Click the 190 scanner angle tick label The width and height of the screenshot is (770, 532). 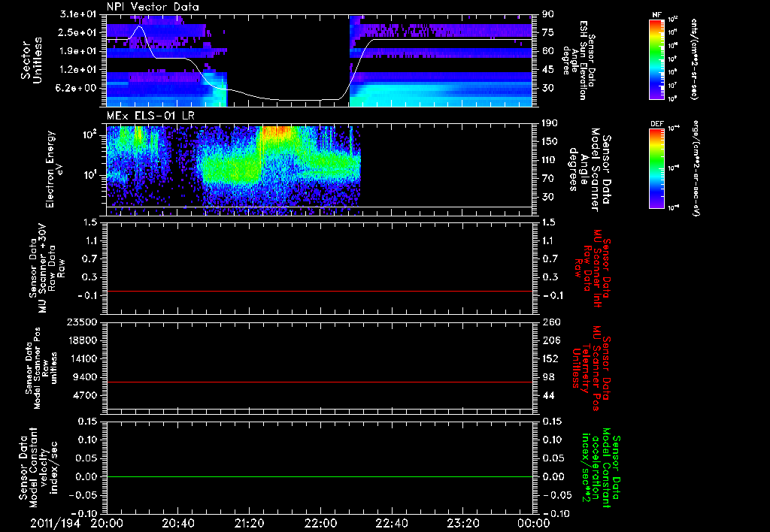click(550, 123)
